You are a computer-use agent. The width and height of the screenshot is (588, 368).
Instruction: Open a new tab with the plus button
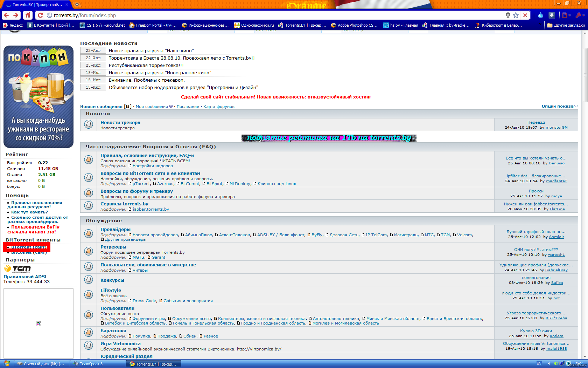coord(77,5)
